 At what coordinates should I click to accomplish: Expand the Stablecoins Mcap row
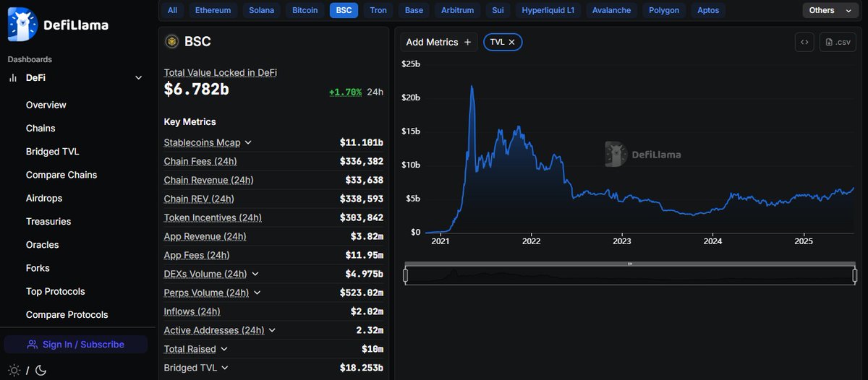coord(248,142)
